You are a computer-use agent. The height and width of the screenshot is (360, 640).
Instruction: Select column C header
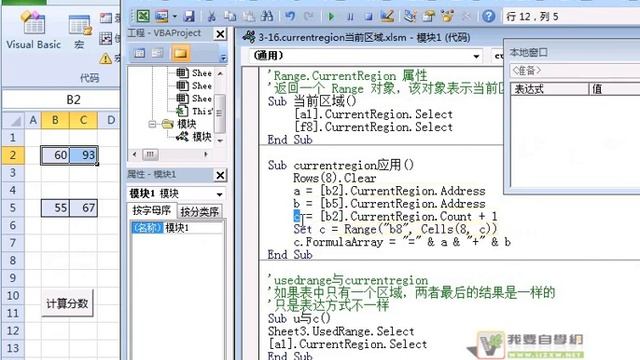(83, 120)
